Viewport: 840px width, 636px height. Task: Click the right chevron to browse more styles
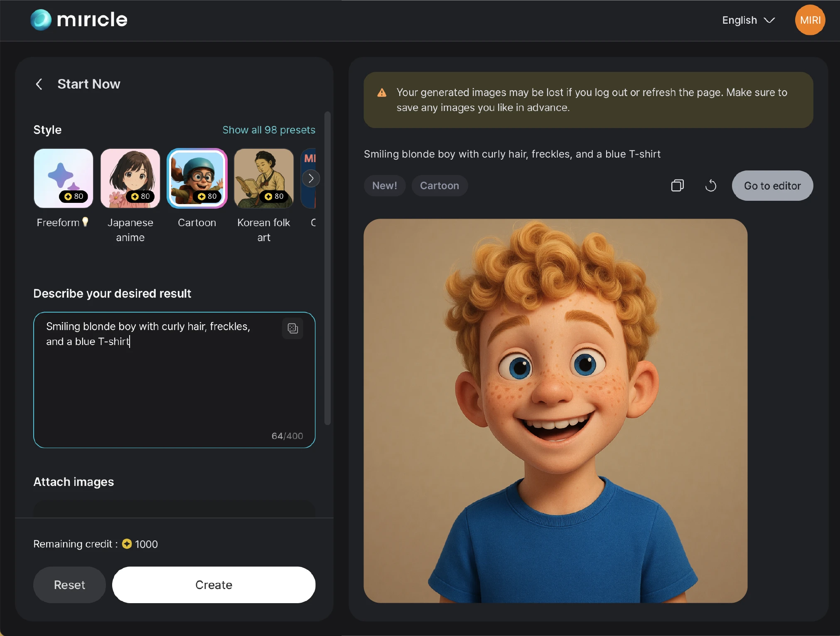coord(311,178)
